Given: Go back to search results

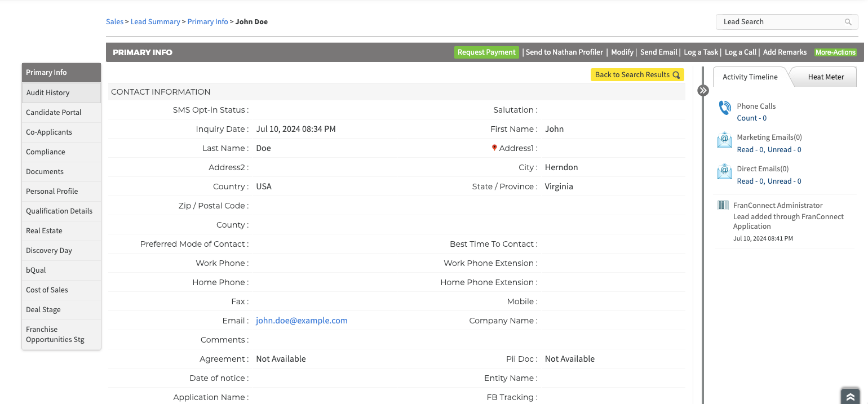Looking at the screenshot, I should coord(637,75).
